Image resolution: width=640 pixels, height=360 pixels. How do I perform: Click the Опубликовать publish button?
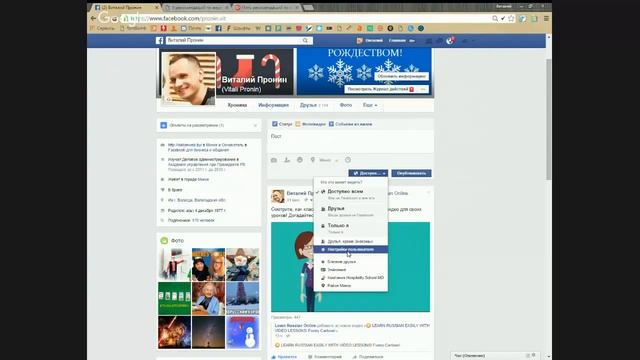(x=411, y=173)
